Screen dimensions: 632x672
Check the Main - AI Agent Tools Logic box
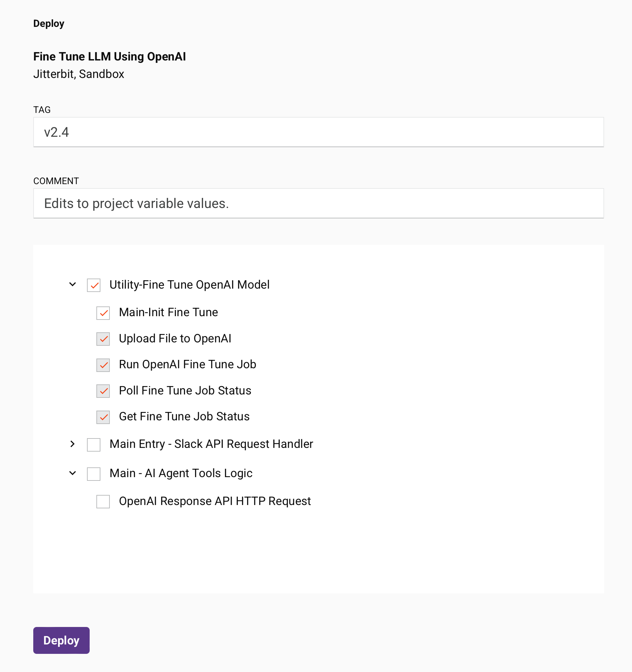(x=94, y=473)
